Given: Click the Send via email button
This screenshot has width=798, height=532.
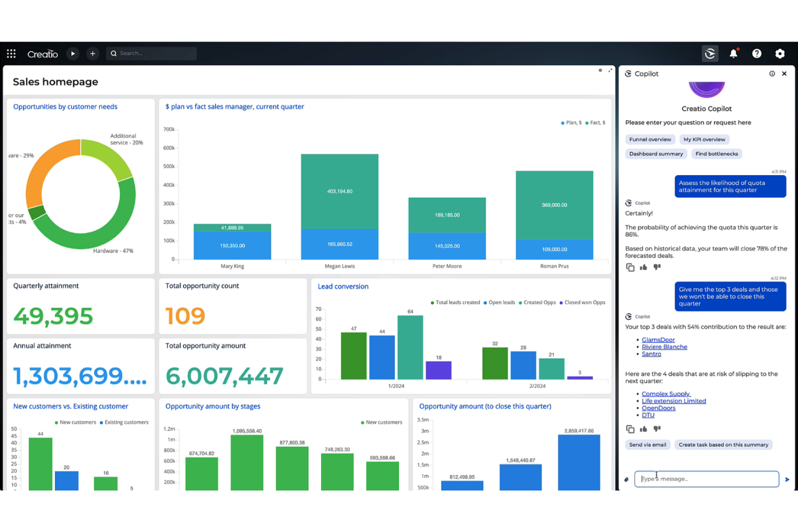Looking at the screenshot, I should tap(647, 444).
